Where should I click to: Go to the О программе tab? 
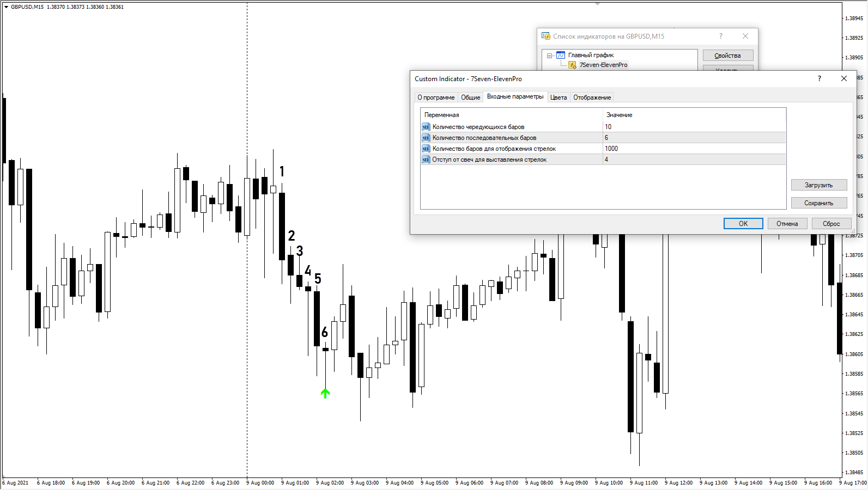coord(435,97)
